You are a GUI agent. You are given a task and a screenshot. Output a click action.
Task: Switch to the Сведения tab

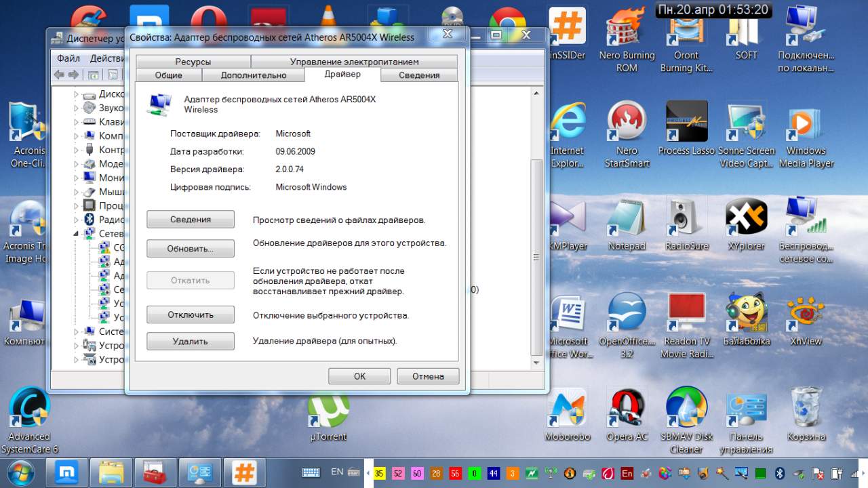point(419,75)
